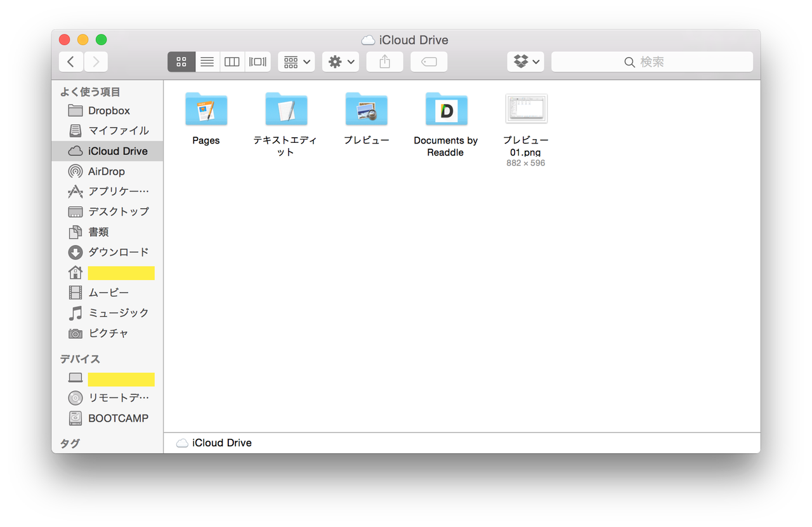The image size is (812, 527).
Task: Open the アプリケーション sidebar item
Action: 108,191
